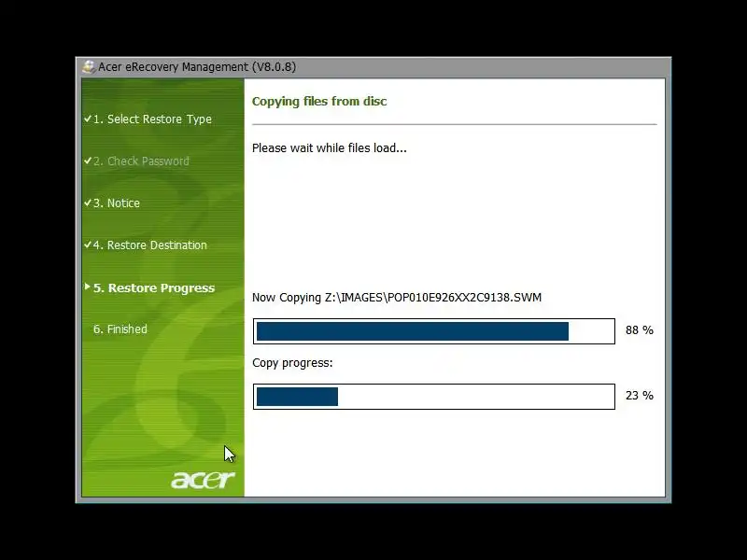Viewport: 747px width, 560px height.
Task: Select step 5 Restore Progress
Action: click(x=154, y=287)
